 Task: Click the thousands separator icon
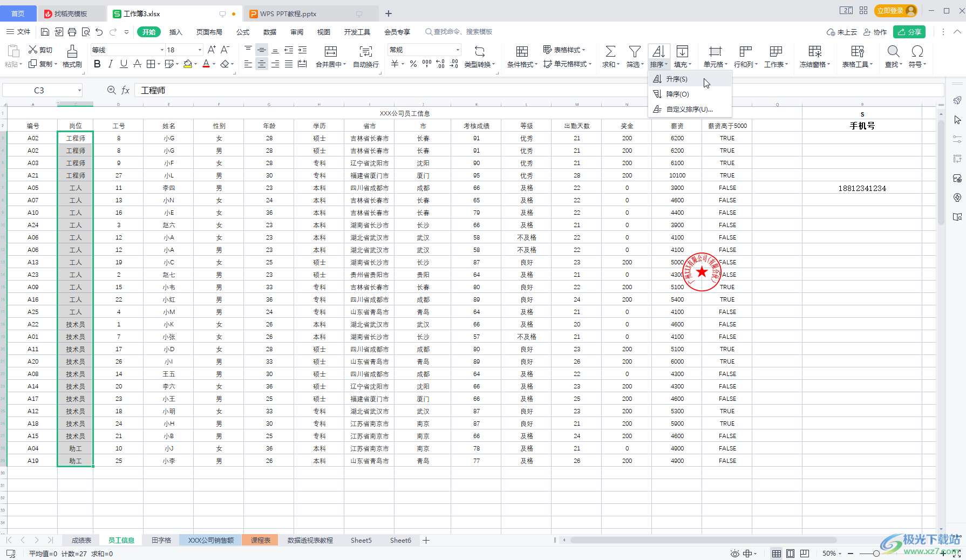427,64
